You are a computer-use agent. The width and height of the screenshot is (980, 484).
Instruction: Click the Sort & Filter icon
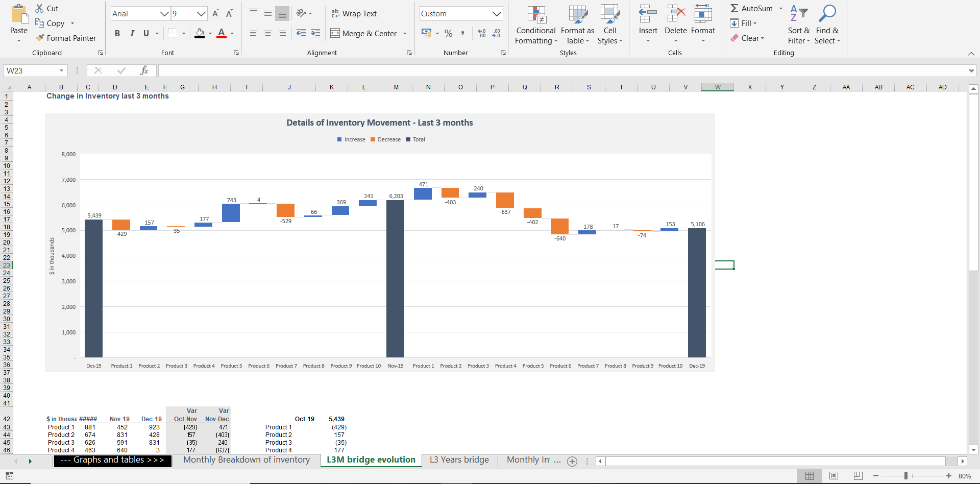pyautogui.click(x=799, y=14)
